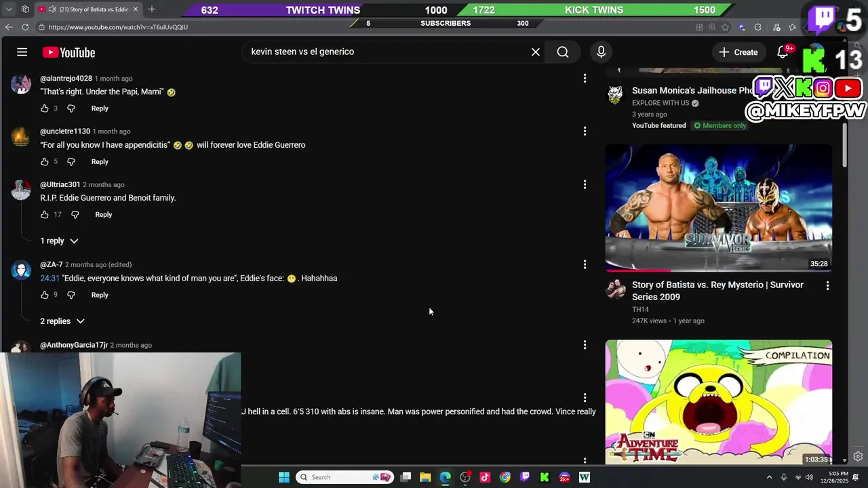
Task: Click the Create button
Action: click(x=738, y=52)
